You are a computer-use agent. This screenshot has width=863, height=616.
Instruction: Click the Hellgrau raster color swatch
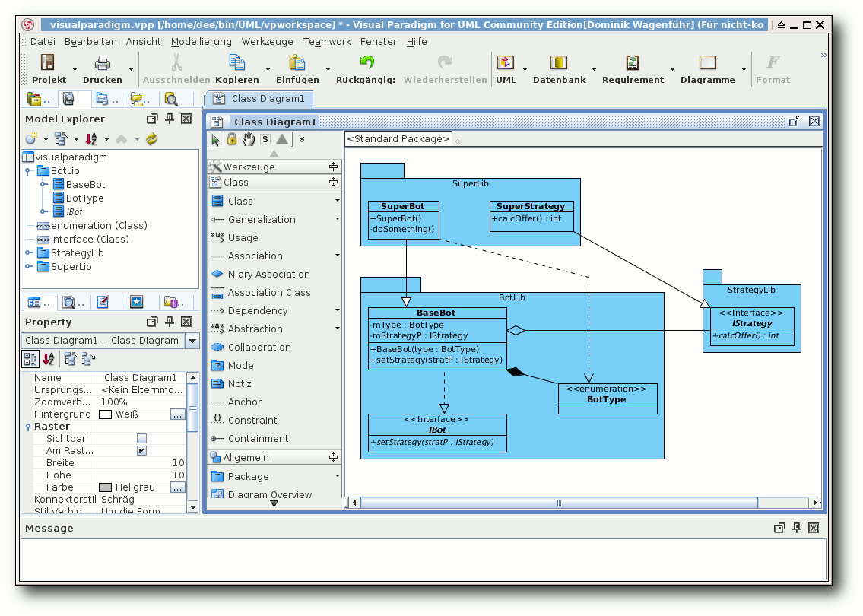pyautogui.click(x=105, y=487)
